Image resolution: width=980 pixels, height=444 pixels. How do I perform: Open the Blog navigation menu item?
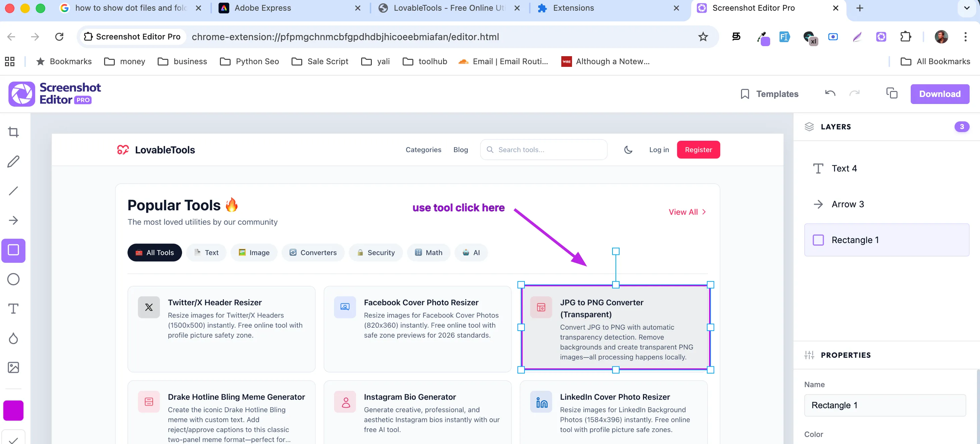pos(461,149)
